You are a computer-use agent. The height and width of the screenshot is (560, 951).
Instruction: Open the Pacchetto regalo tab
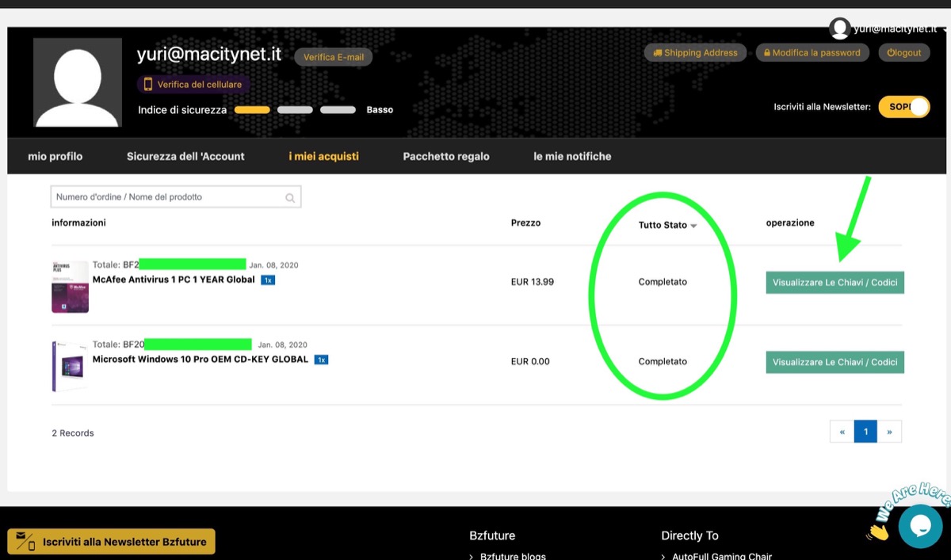pyautogui.click(x=446, y=156)
